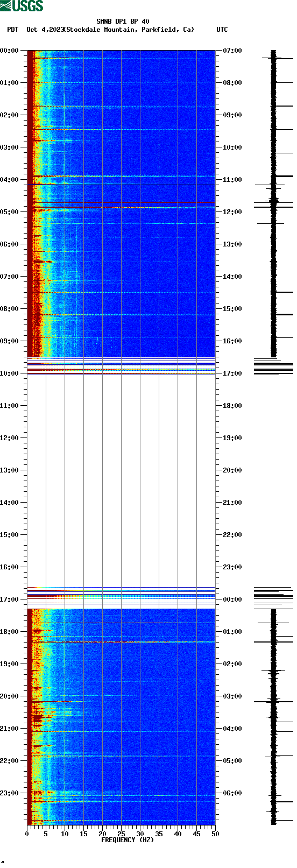Click the 02:00 PDT time label
Screen dimensions: 297x868
9,115
